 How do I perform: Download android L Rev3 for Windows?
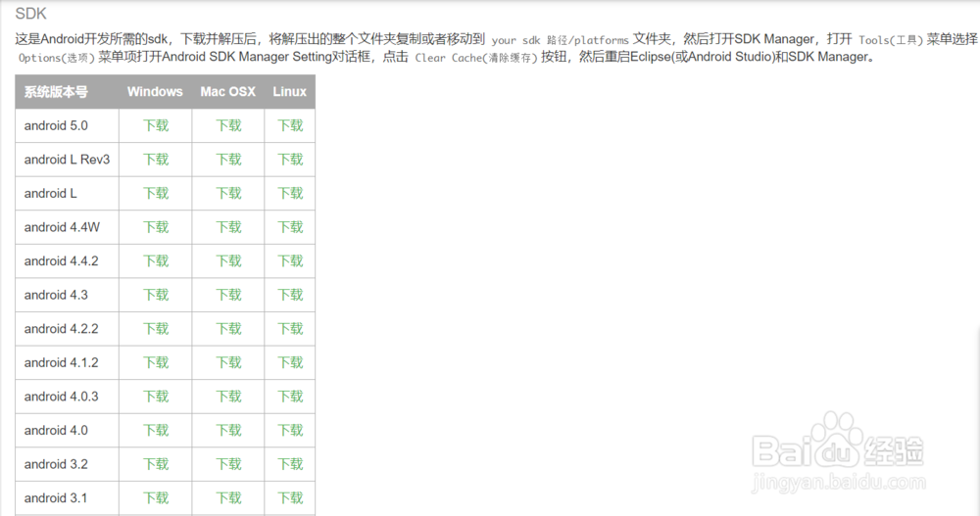[156, 160]
